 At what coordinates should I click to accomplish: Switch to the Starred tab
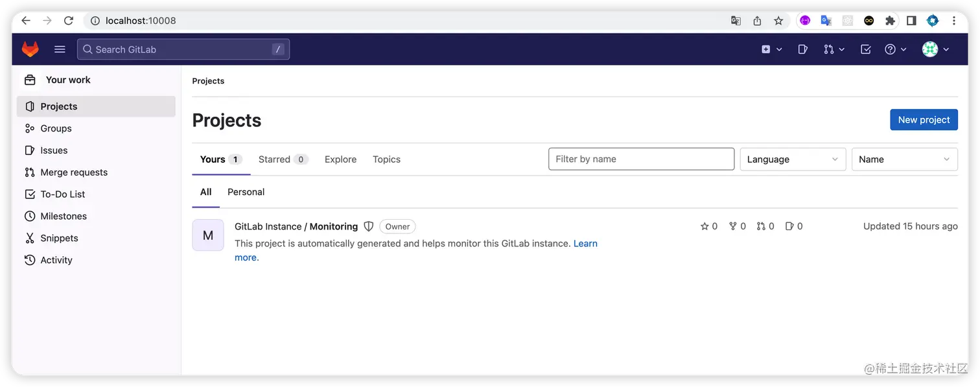[283, 159]
